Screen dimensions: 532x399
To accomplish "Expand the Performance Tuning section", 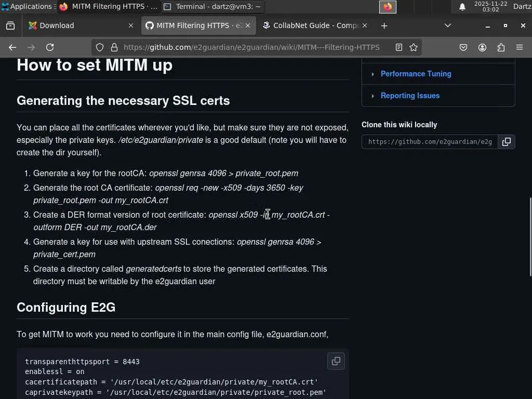I will [x=416, y=74].
